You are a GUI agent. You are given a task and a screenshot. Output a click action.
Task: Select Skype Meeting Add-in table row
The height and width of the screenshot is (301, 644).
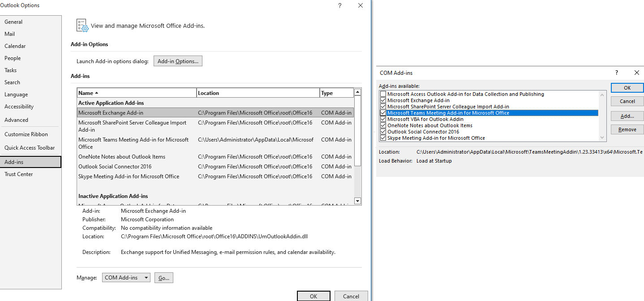click(x=215, y=176)
